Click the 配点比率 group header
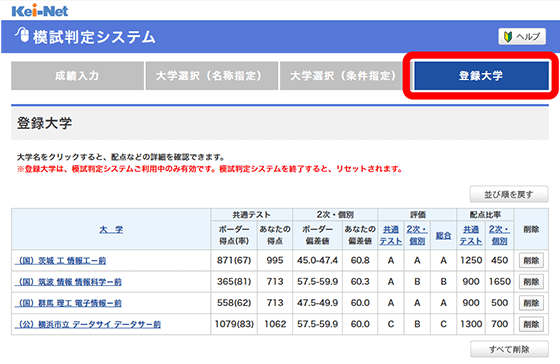Screen dimensions: 560x364 [485, 215]
